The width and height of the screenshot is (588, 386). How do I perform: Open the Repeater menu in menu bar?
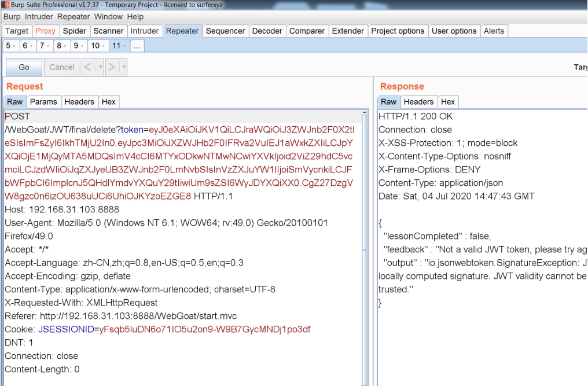(x=73, y=17)
